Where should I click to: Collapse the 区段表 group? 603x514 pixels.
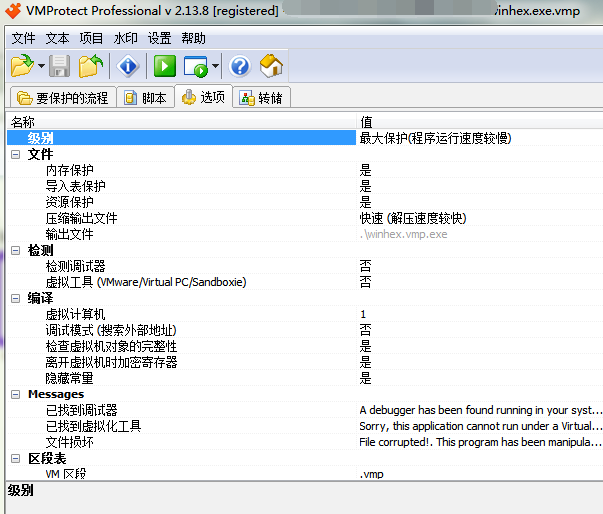[x=15, y=459]
